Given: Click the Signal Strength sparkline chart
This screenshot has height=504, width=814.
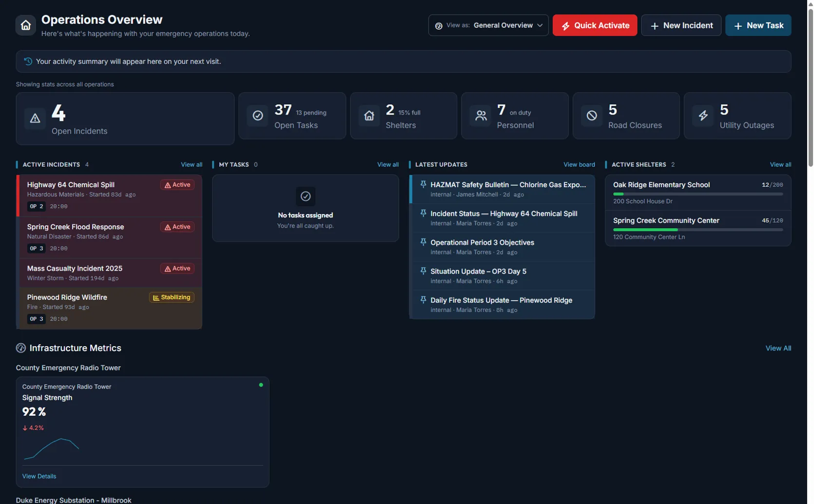Looking at the screenshot, I should click(x=51, y=449).
